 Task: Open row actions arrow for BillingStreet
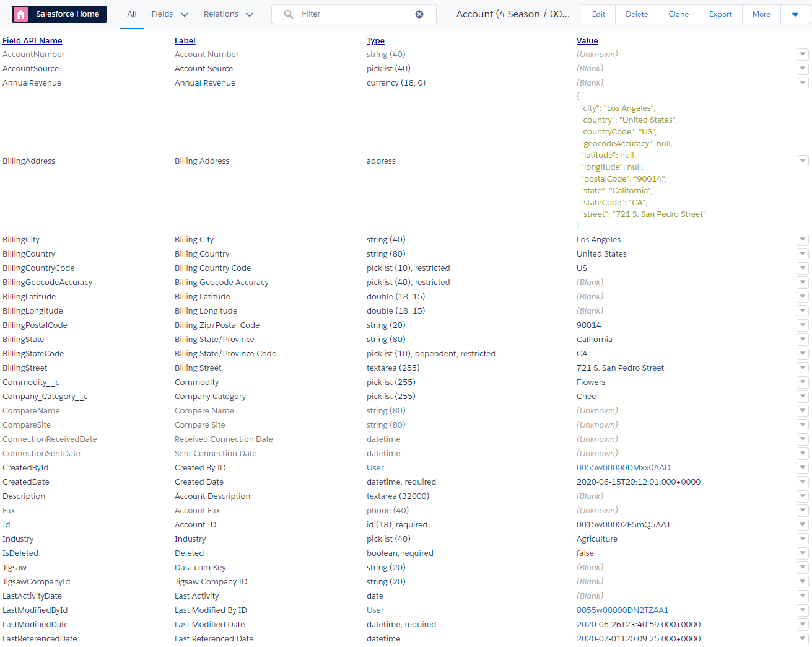(x=803, y=368)
